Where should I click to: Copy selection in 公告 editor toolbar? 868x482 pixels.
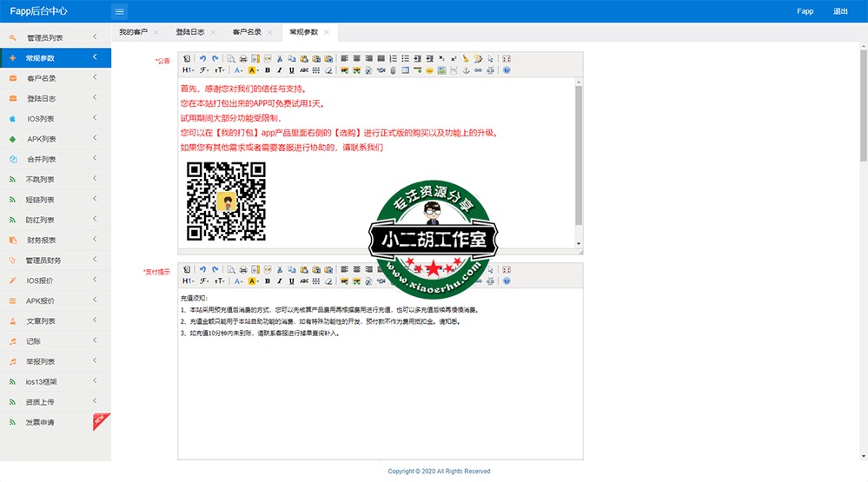click(292, 59)
